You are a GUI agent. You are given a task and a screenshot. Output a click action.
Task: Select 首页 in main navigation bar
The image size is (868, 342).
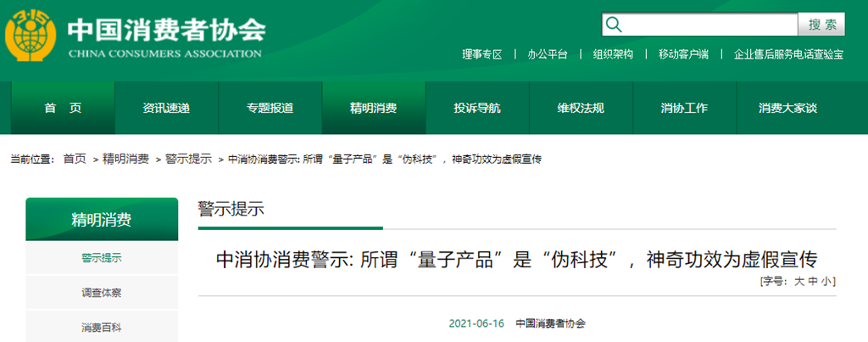(x=63, y=108)
